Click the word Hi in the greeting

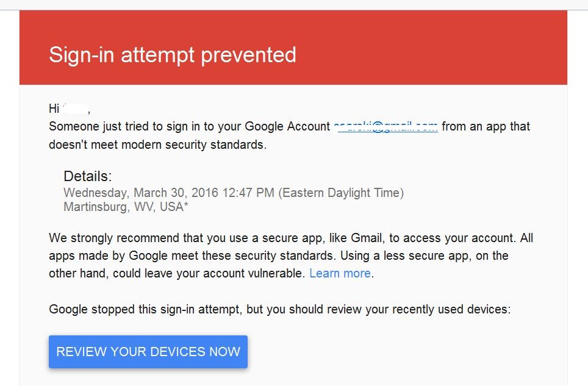pyautogui.click(x=54, y=109)
